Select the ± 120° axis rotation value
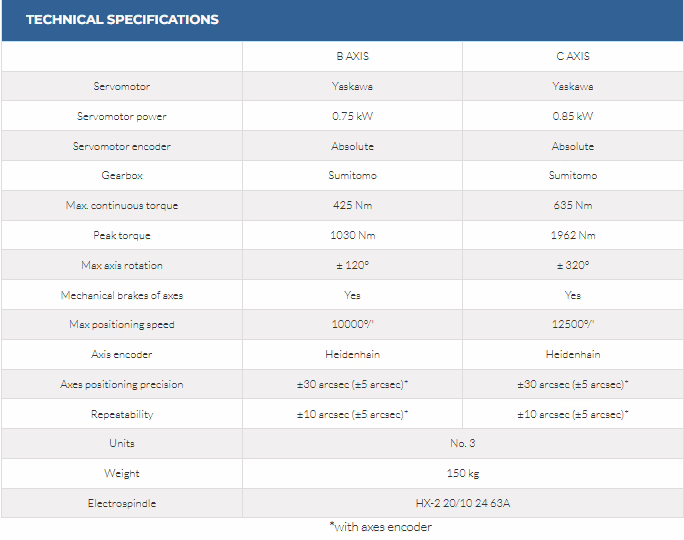This screenshot has width=684, height=540. 352,266
